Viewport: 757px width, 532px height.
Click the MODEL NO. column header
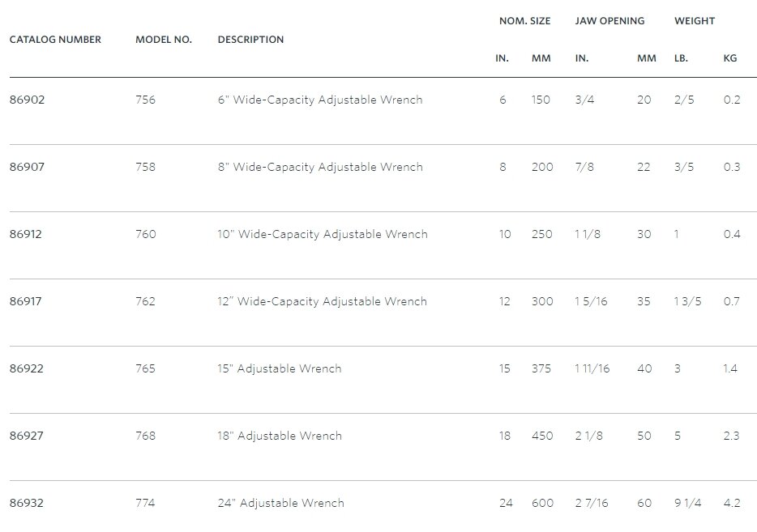pyautogui.click(x=164, y=40)
